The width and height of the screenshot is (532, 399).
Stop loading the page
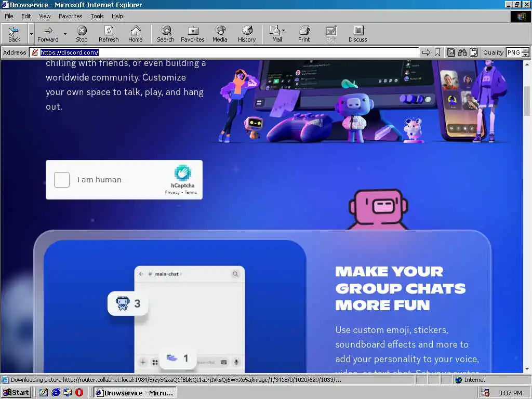82,34
